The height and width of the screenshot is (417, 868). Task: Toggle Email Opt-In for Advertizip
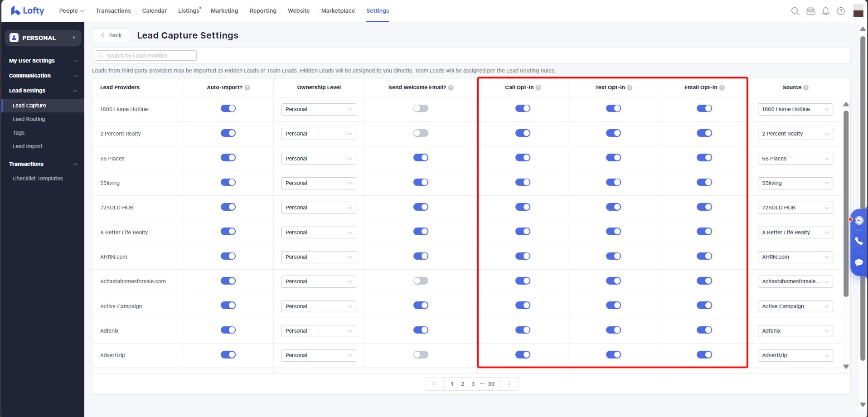pos(704,355)
